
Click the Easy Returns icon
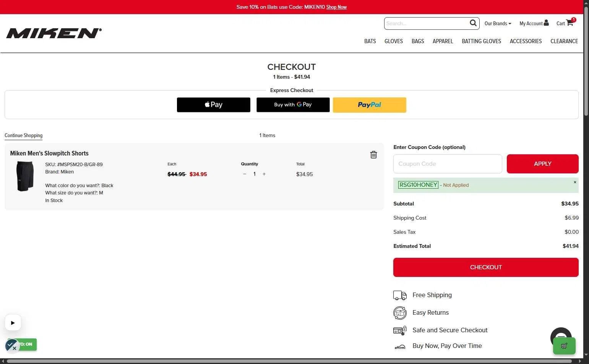point(400,313)
